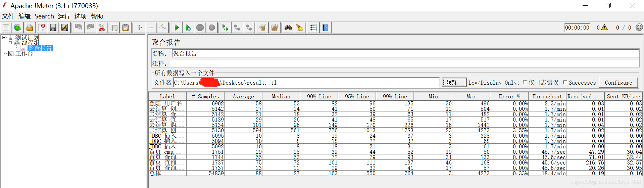644x188 pixels.
Task: Click the Remote start all icon
Action: point(225,28)
